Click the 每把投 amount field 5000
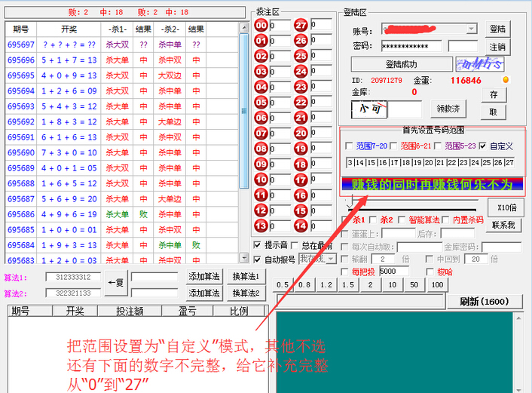 pyautogui.click(x=394, y=271)
